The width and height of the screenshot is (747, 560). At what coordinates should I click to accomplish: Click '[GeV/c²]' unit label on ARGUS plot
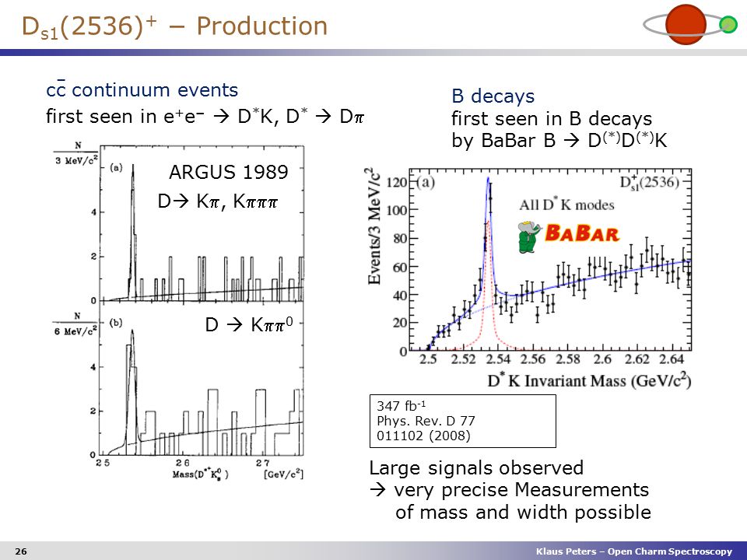tap(283, 474)
